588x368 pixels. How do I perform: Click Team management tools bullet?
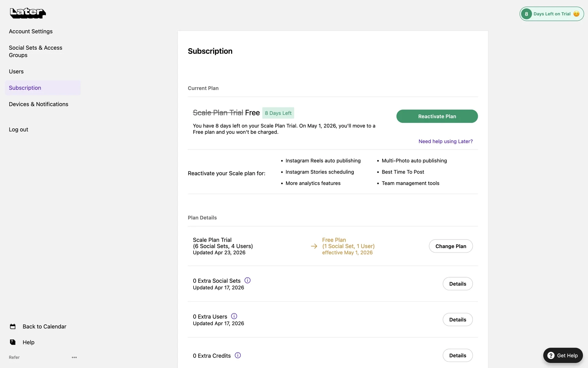[410, 183]
